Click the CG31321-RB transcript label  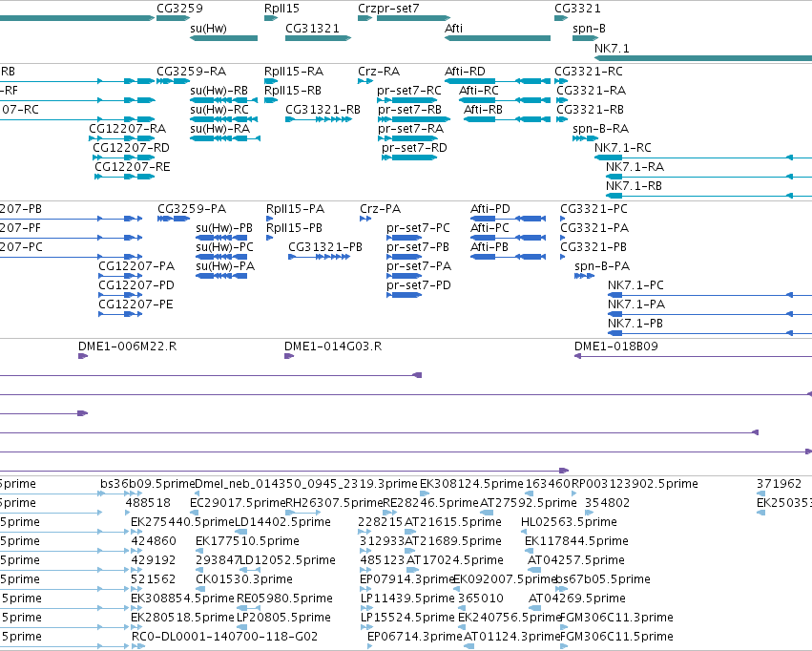pos(323,110)
